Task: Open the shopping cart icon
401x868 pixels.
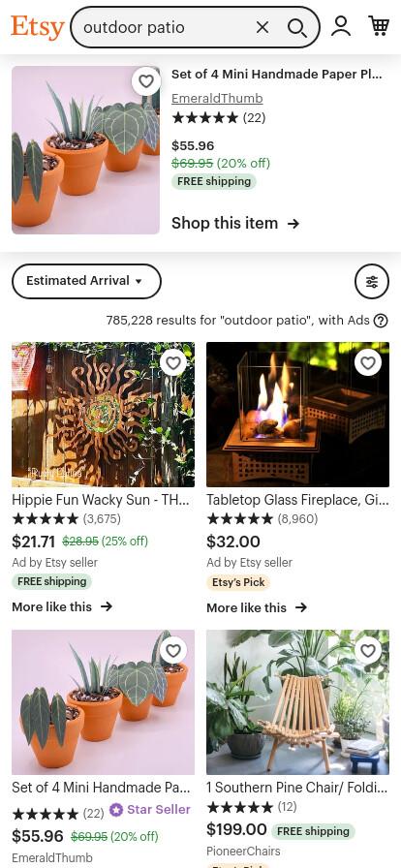Action: [x=379, y=26]
